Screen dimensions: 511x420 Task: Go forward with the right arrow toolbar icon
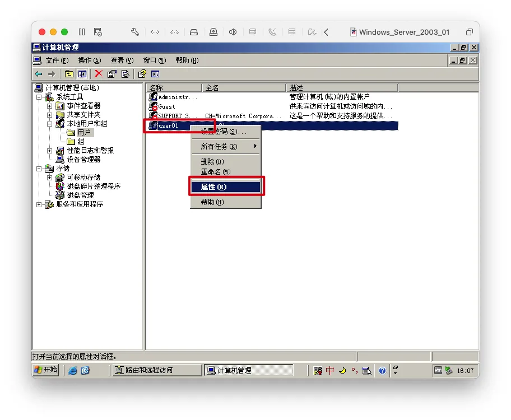(x=52, y=74)
